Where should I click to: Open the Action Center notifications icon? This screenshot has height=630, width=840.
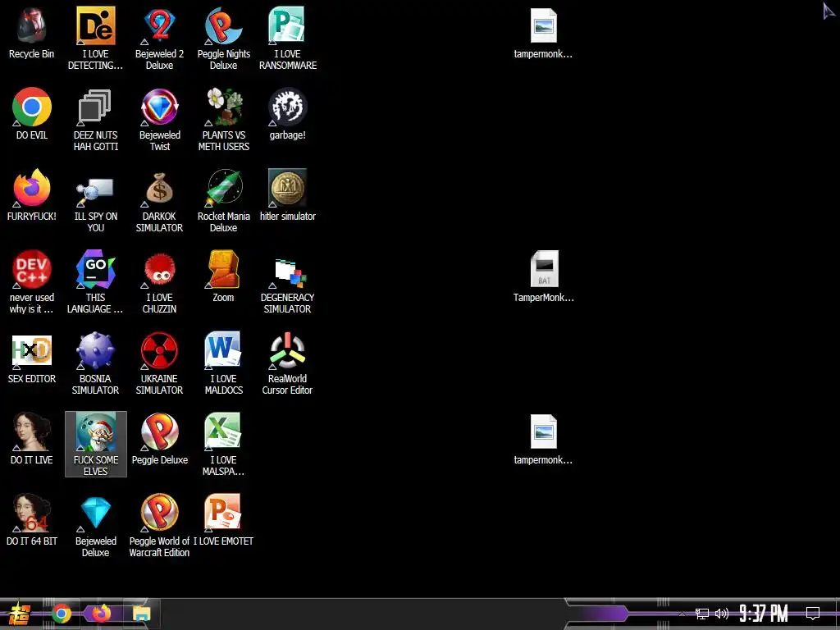pos(813,614)
